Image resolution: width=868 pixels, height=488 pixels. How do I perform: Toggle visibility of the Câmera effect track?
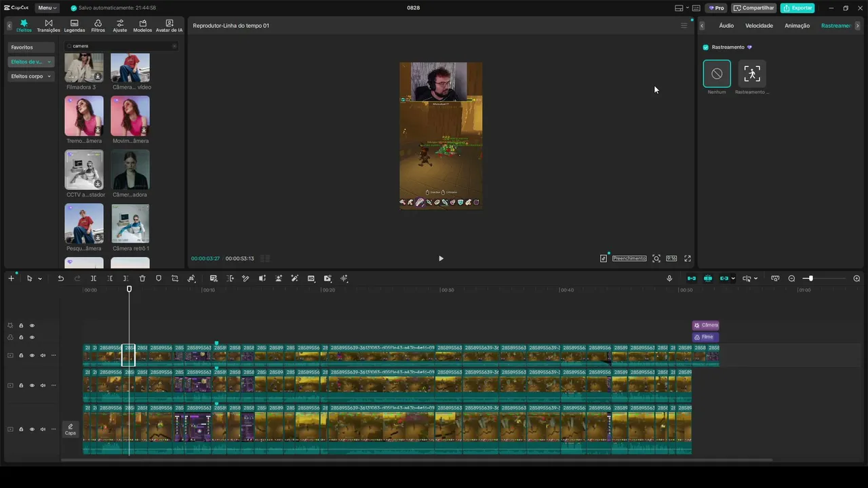tap(32, 326)
